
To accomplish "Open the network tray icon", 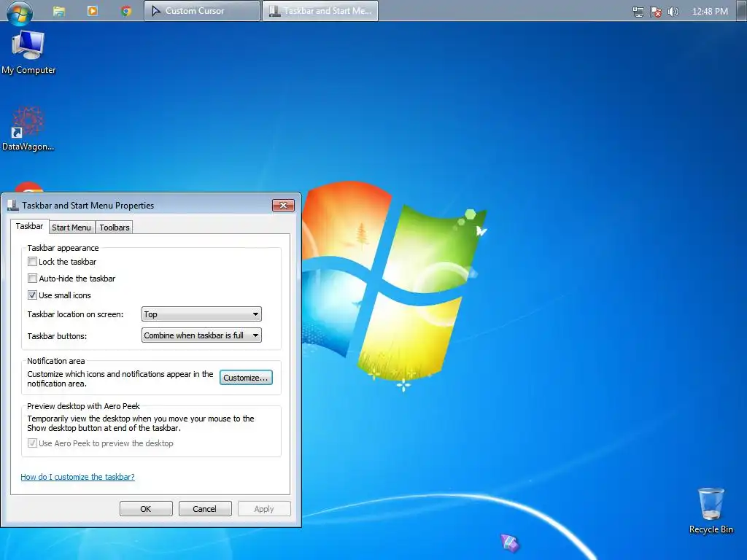I will tap(638, 12).
